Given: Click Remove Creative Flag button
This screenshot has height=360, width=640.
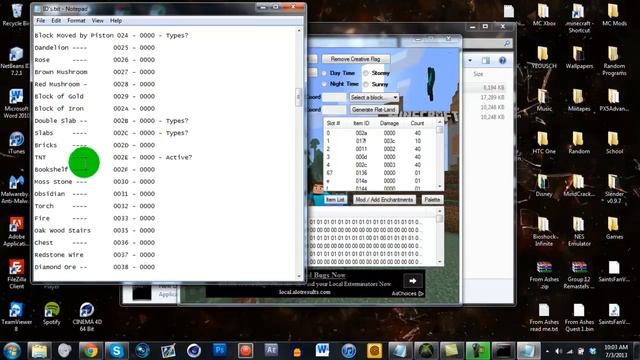Looking at the screenshot, I should (356, 59).
